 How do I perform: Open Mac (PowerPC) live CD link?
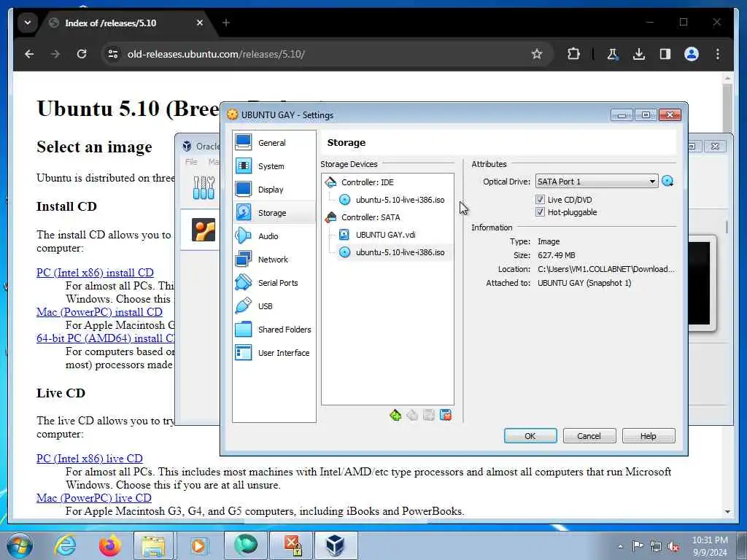[94, 498]
